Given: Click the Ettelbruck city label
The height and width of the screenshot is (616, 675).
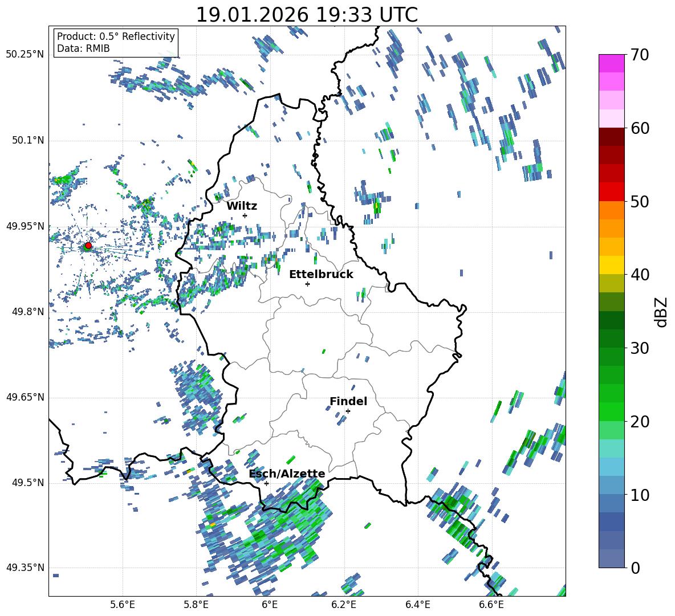Looking at the screenshot, I should tap(321, 275).
